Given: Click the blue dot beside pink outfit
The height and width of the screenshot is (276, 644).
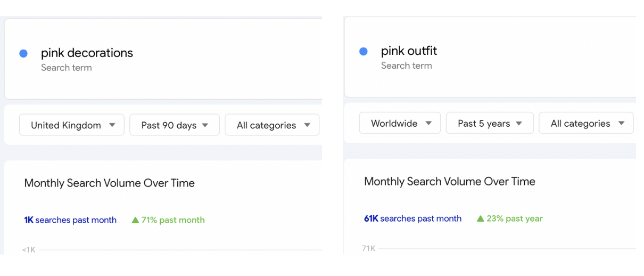Looking at the screenshot, I should (364, 51).
